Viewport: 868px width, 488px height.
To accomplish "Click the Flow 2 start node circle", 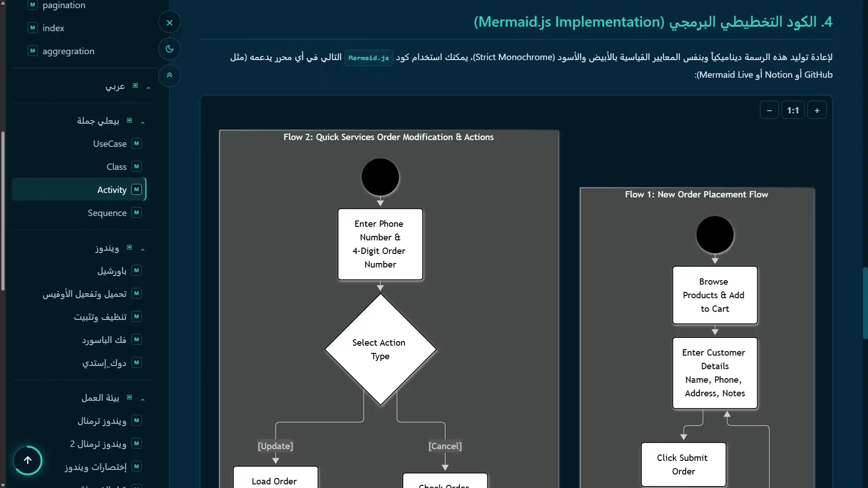I will click(x=380, y=177).
